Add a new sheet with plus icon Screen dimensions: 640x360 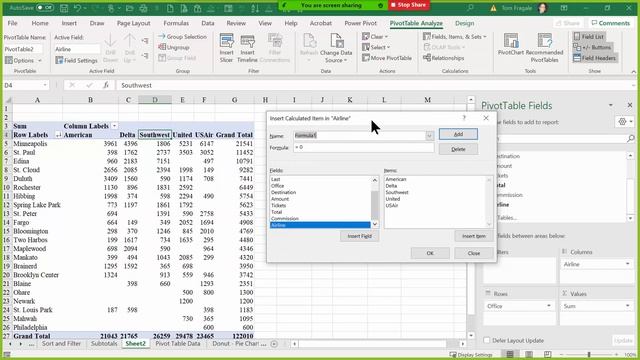pos(274,344)
